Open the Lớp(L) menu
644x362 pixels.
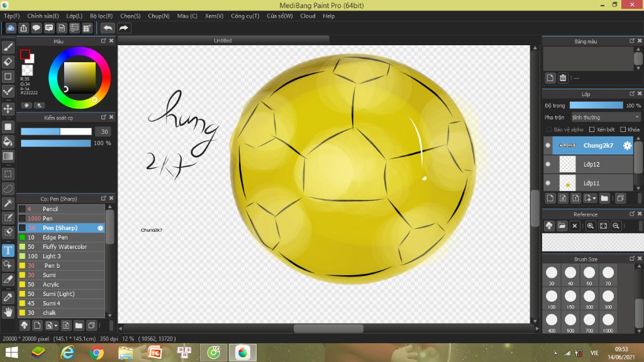[74, 16]
